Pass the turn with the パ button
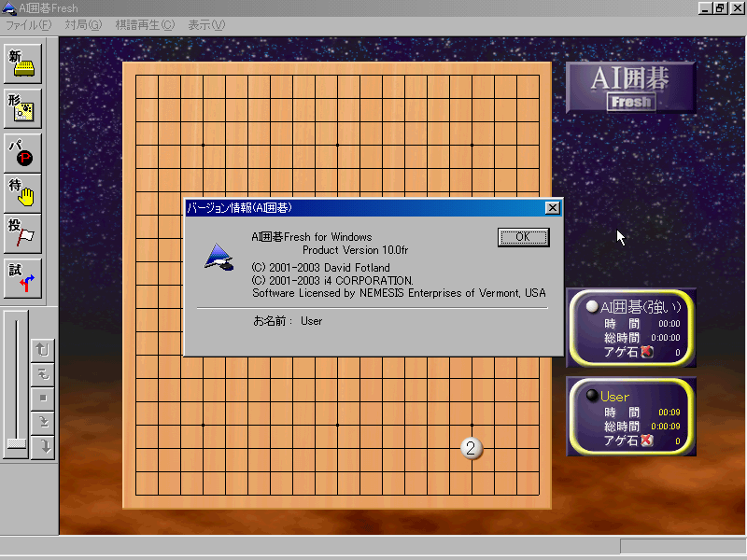The image size is (747, 560). click(x=22, y=153)
